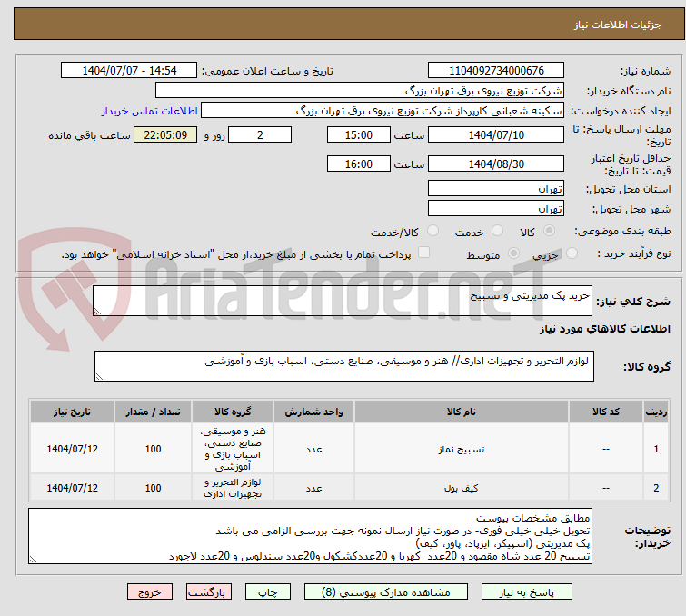This screenshot has height=616, width=686.
Task: Select the 'کالا/خدمت' radio button
Action: pyautogui.click(x=432, y=231)
